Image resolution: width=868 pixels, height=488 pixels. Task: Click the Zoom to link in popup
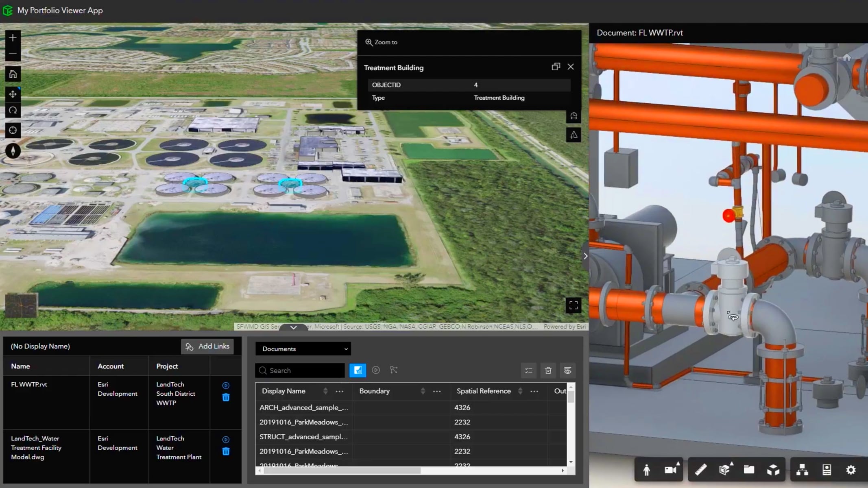pos(381,42)
